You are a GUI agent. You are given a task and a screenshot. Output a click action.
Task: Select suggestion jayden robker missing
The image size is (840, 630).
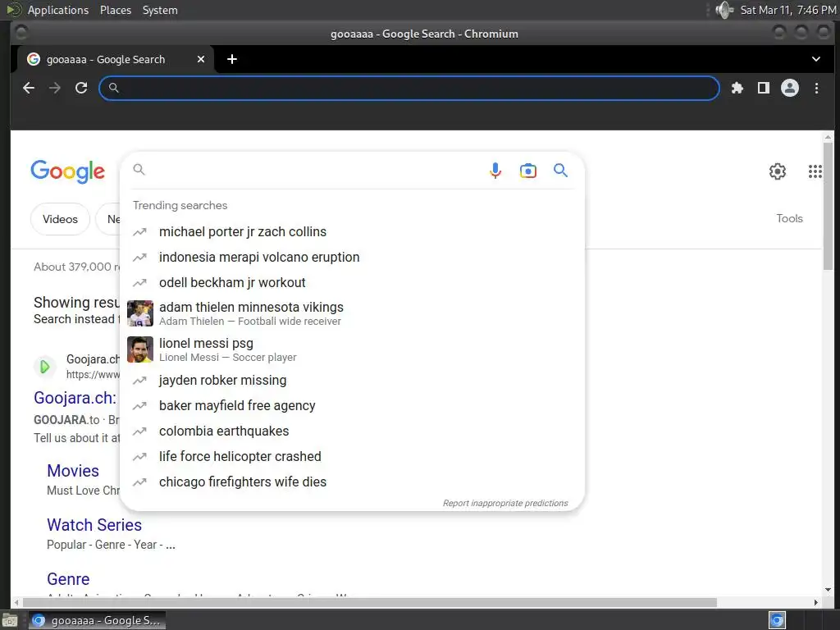353,381
